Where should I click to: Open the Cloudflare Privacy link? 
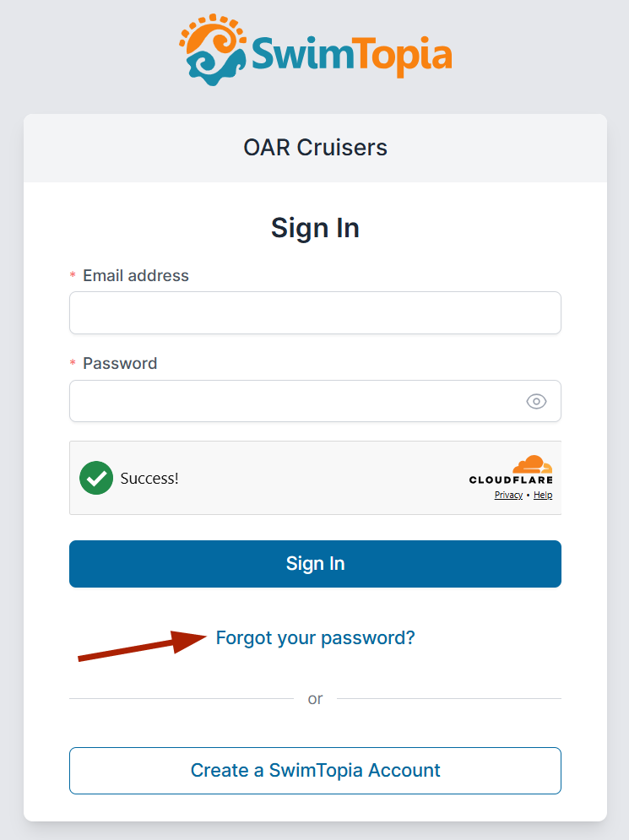[507, 495]
